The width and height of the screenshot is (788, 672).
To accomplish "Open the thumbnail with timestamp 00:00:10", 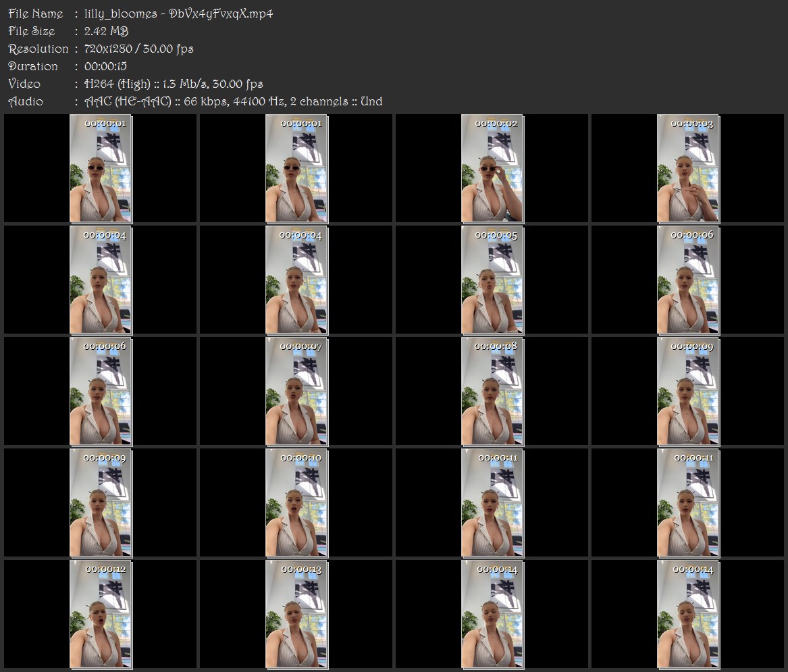I will point(296,503).
